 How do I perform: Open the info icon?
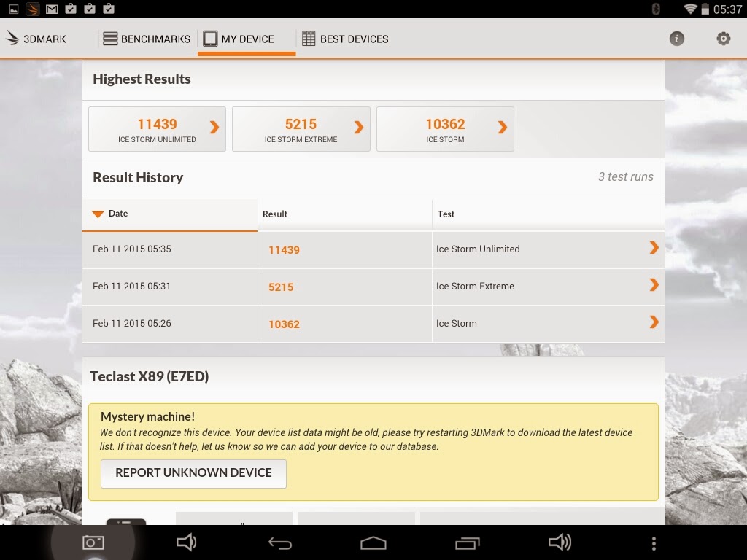pyautogui.click(x=676, y=39)
